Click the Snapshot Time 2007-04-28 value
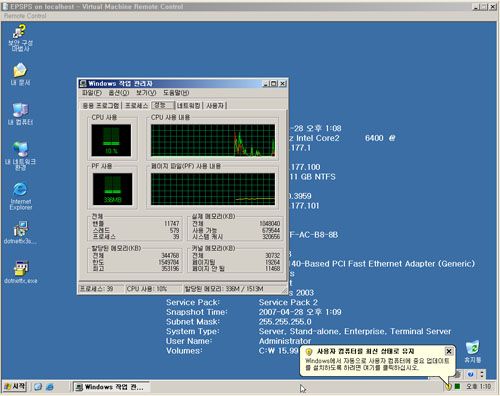This screenshot has width=500, height=396. pos(300,312)
